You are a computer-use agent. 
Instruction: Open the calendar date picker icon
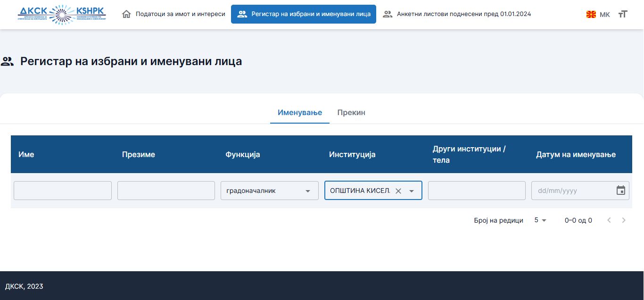point(621,191)
